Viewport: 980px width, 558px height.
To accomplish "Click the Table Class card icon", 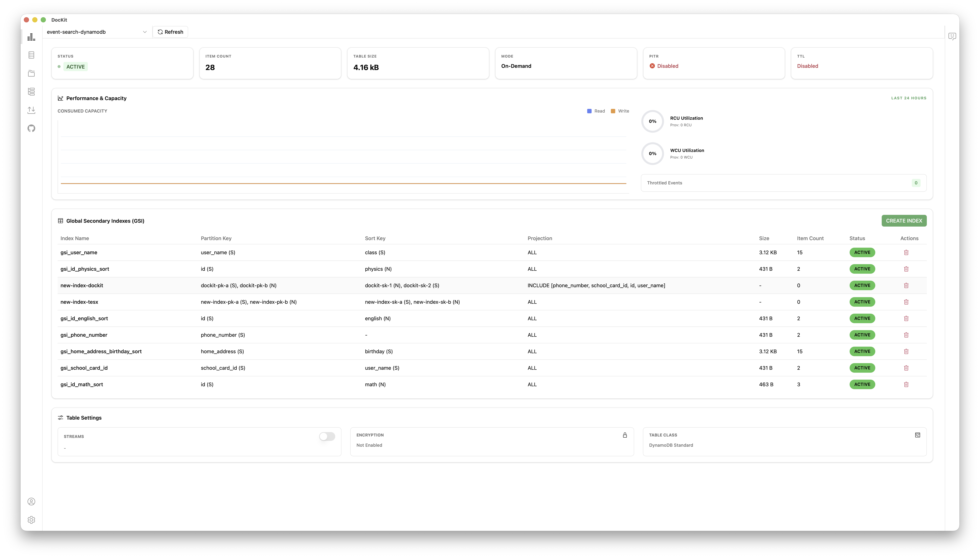I will pos(917,435).
